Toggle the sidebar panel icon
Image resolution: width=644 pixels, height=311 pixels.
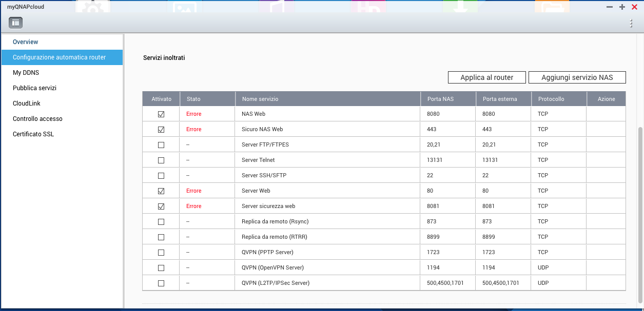15,23
